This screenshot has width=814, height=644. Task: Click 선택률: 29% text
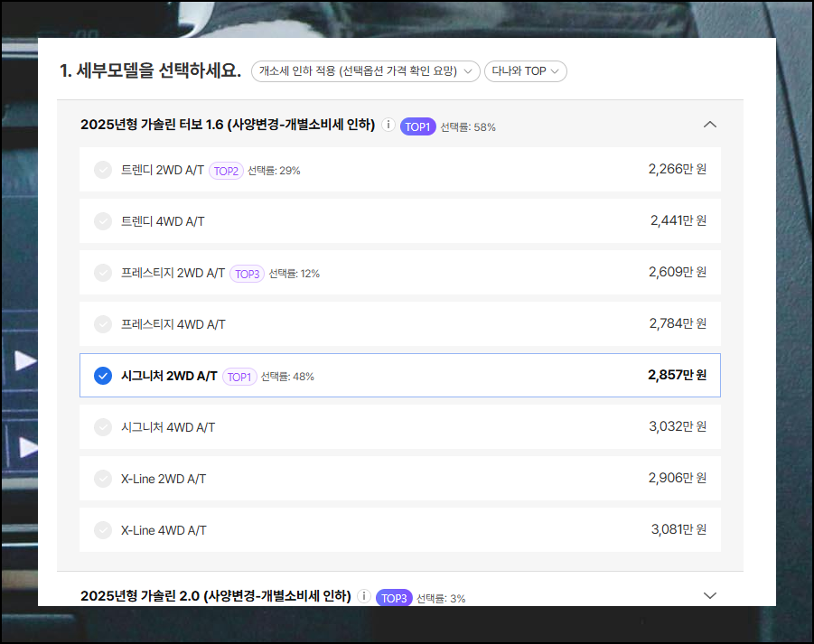point(274,171)
